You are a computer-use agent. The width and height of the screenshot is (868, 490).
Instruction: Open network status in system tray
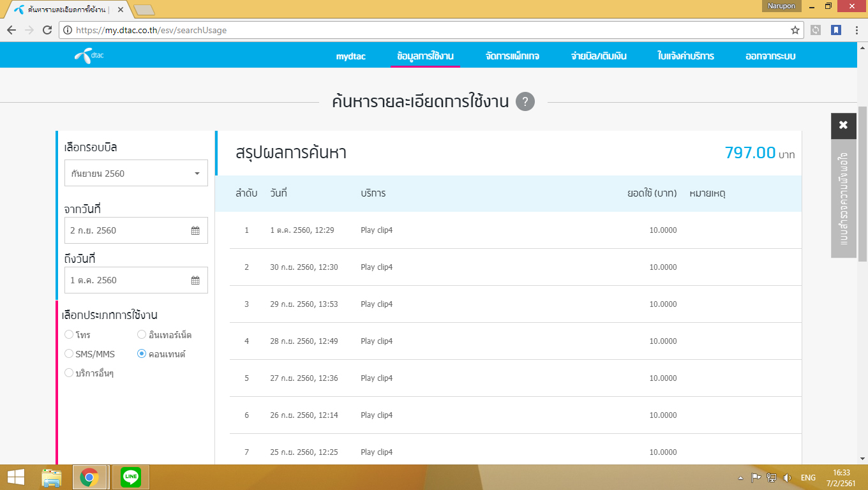tap(772, 477)
